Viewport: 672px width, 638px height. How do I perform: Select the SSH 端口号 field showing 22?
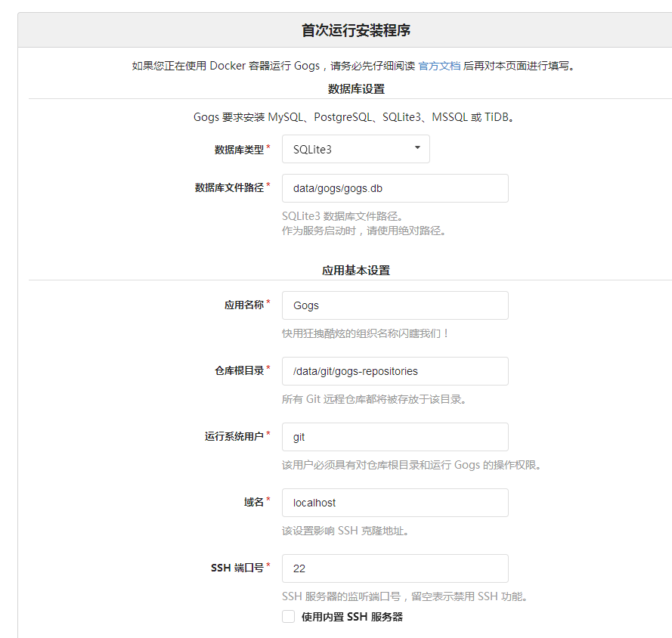click(x=395, y=568)
